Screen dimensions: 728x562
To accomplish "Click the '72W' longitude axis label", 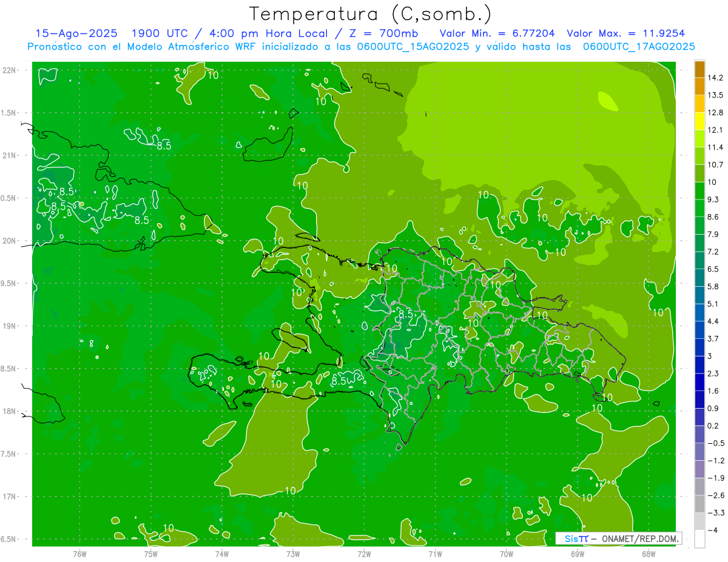I will [x=364, y=554].
